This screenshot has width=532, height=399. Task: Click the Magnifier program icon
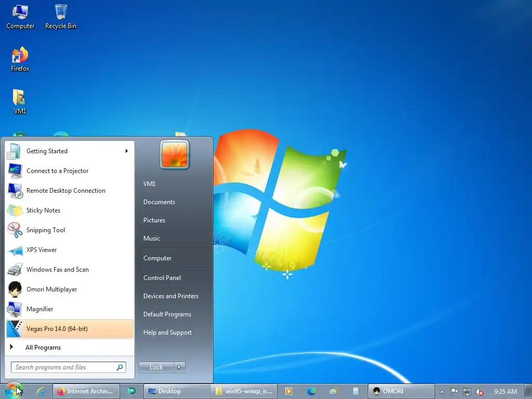click(x=15, y=309)
